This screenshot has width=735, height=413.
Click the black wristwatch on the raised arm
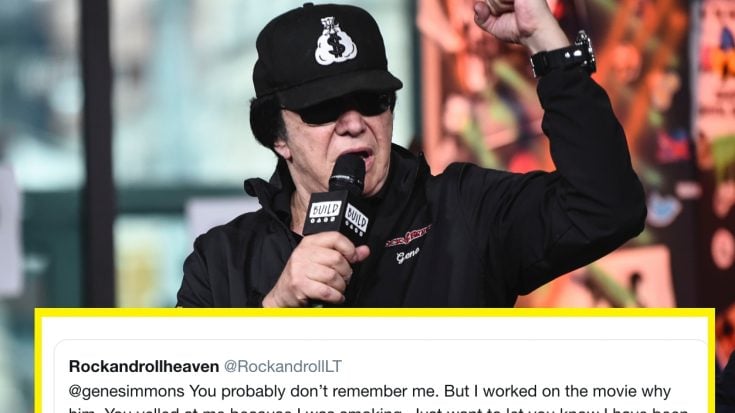click(x=564, y=55)
